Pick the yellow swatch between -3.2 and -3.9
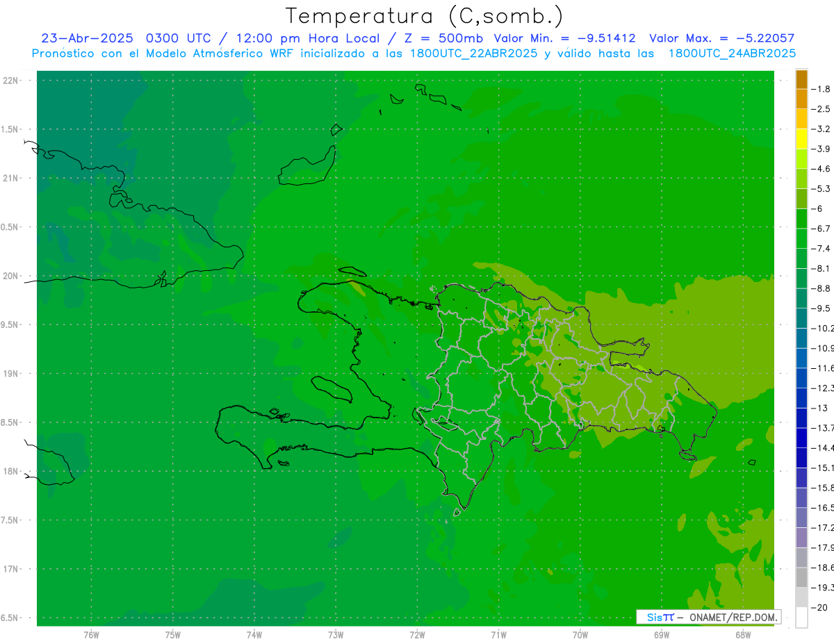Image resolution: width=834 pixels, height=644 pixels. (801, 139)
